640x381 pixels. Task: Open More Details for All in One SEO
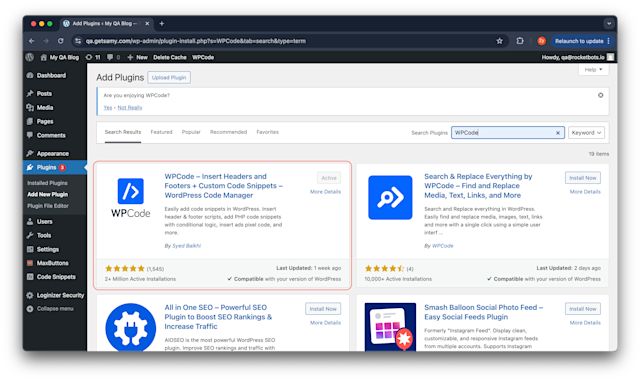click(325, 323)
